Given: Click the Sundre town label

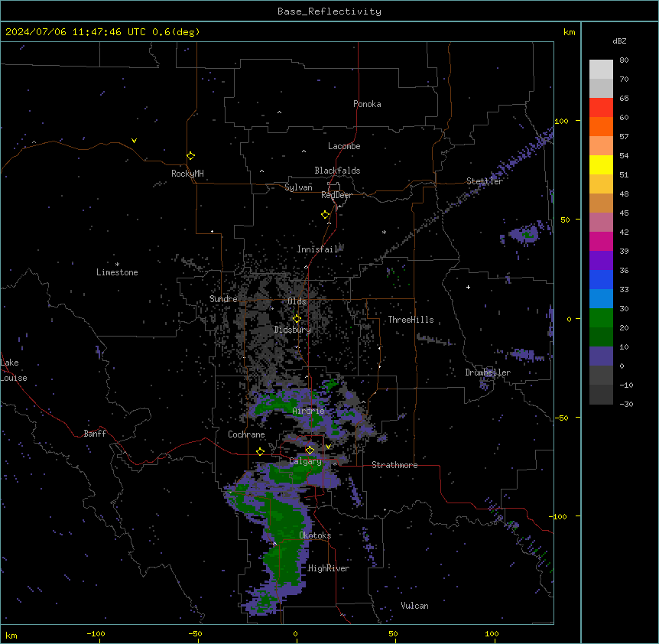Looking at the screenshot, I should coord(223,299).
